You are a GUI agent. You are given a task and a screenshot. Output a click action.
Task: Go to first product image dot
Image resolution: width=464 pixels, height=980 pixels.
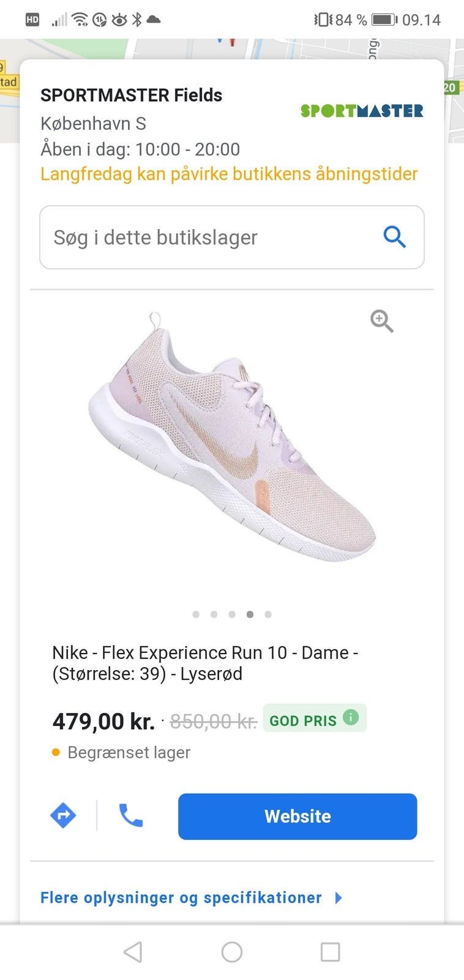[196, 614]
